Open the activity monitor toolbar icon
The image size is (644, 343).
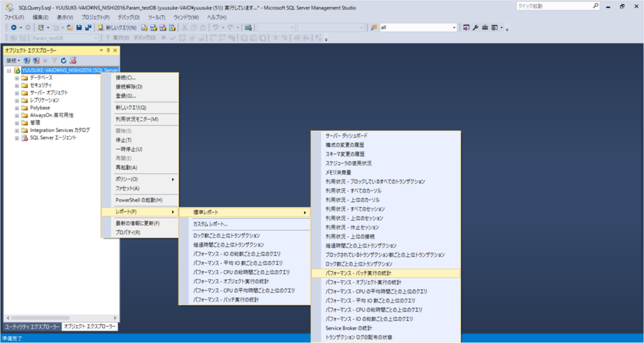coord(248,28)
